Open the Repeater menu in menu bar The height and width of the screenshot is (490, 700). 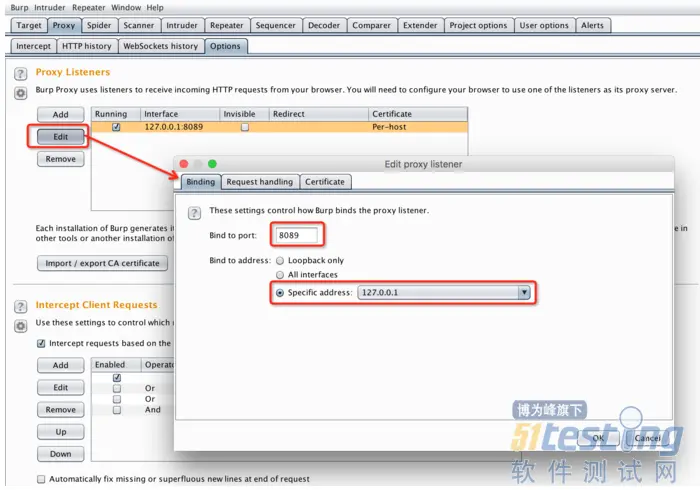89,8
